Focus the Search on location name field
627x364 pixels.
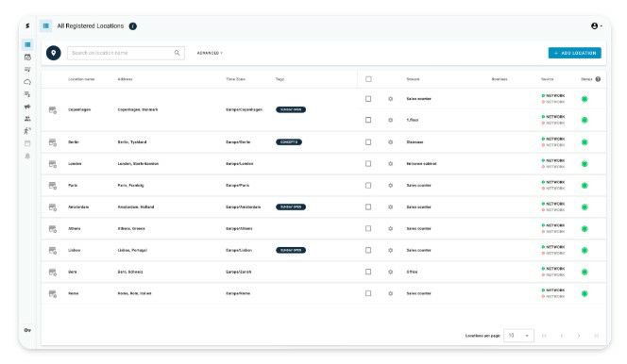coord(126,53)
